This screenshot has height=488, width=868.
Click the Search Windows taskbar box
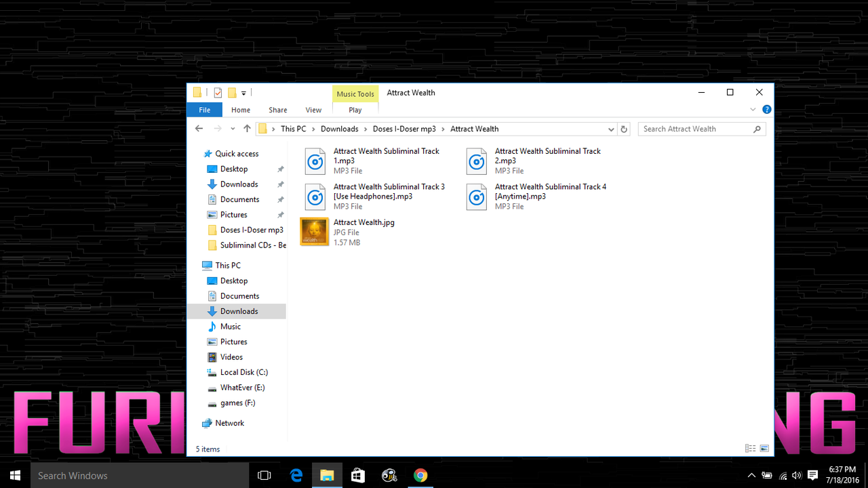click(x=140, y=476)
